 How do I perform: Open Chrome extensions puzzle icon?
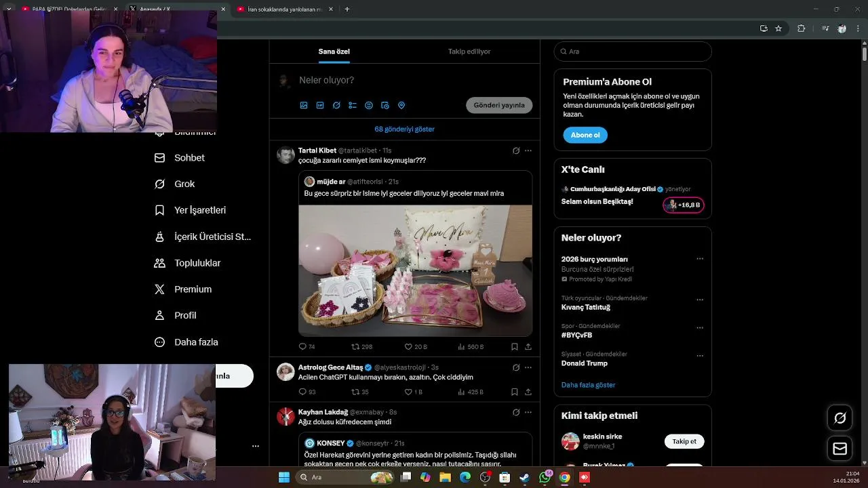(802, 28)
